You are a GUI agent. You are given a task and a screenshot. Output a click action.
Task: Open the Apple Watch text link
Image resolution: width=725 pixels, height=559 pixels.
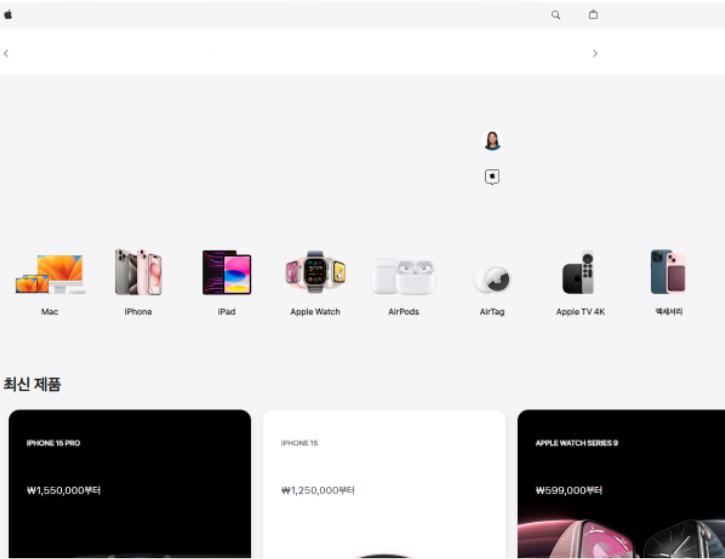click(x=315, y=312)
